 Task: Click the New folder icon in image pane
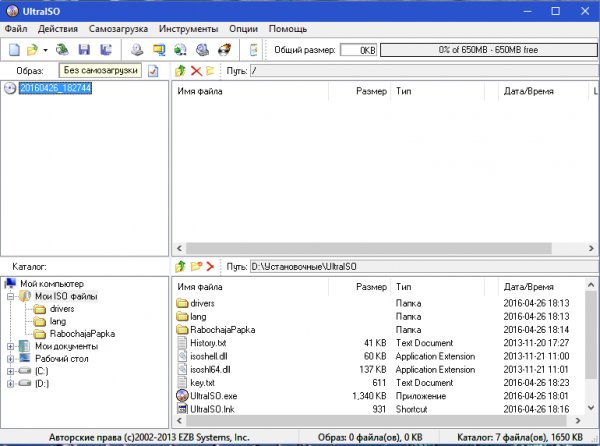(x=210, y=71)
